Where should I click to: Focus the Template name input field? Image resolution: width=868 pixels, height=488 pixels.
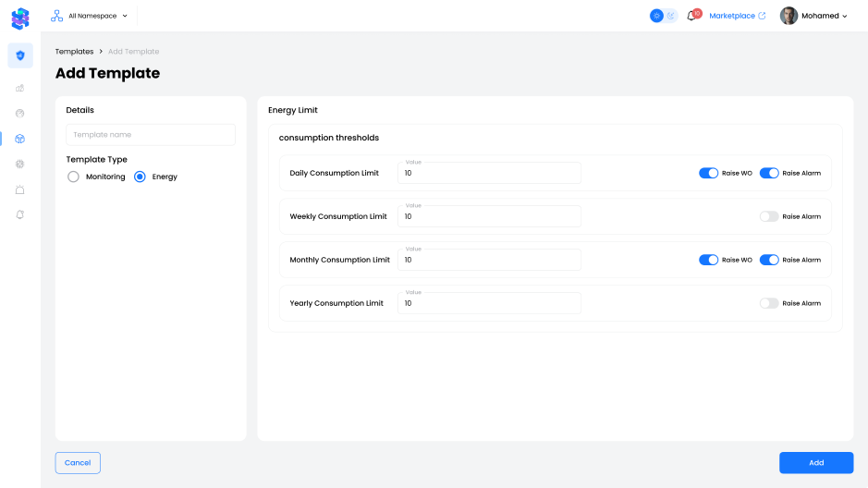click(151, 135)
